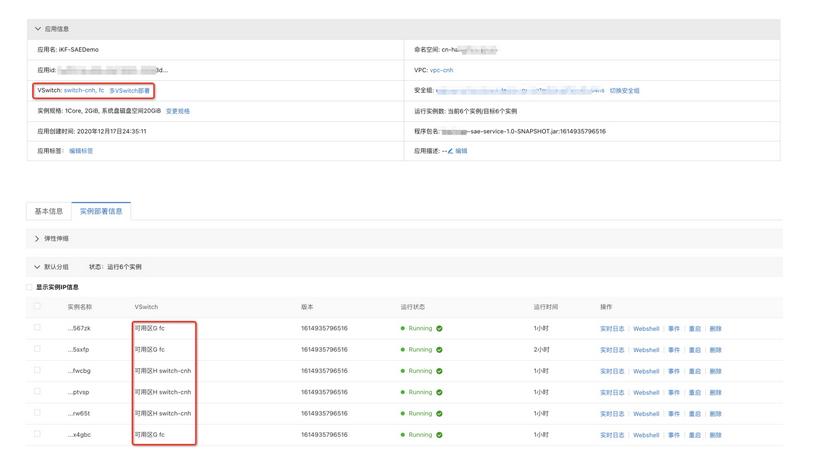Open the switch-cnh, fc VSwitch link
Screen dimensions: 814x461
coord(84,90)
